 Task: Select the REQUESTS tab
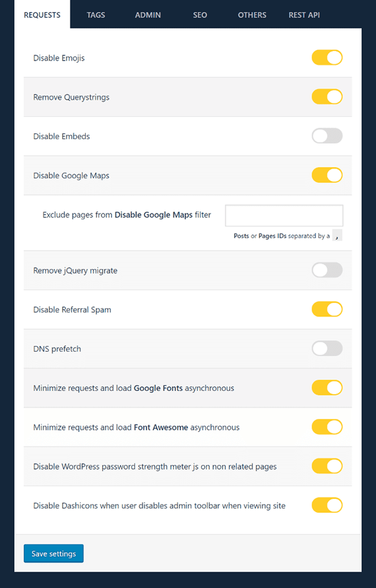42,15
